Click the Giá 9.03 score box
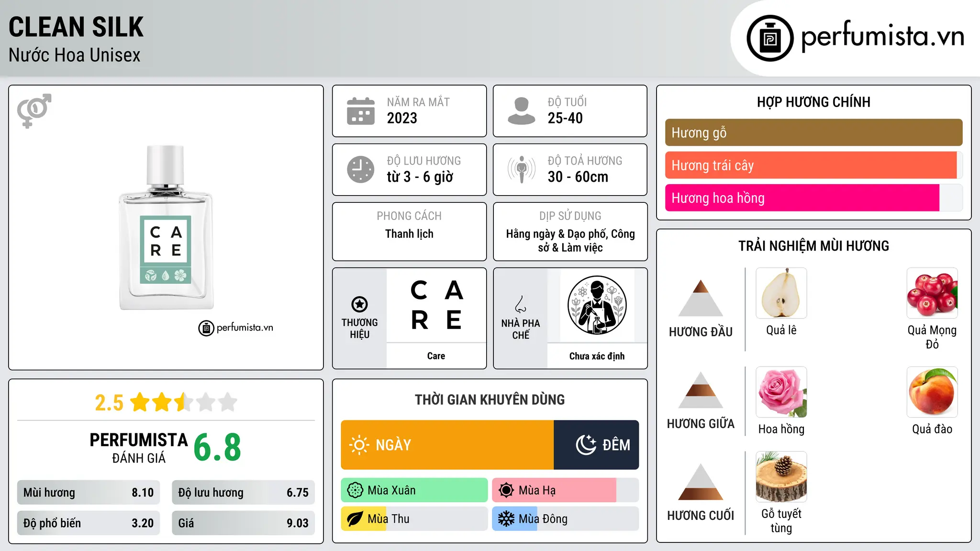The height and width of the screenshot is (551, 980). click(243, 523)
